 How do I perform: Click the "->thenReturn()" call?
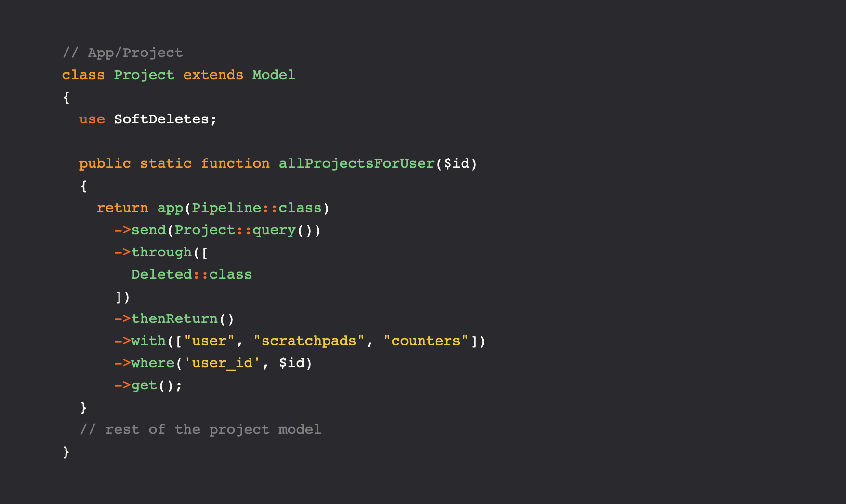pos(174,318)
